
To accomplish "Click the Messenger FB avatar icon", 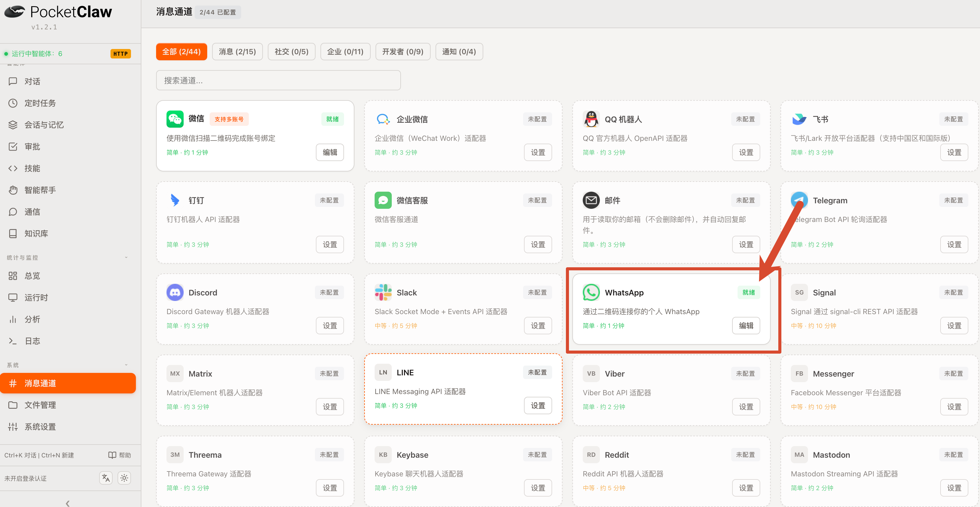I will pyautogui.click(x=799, y=374).
